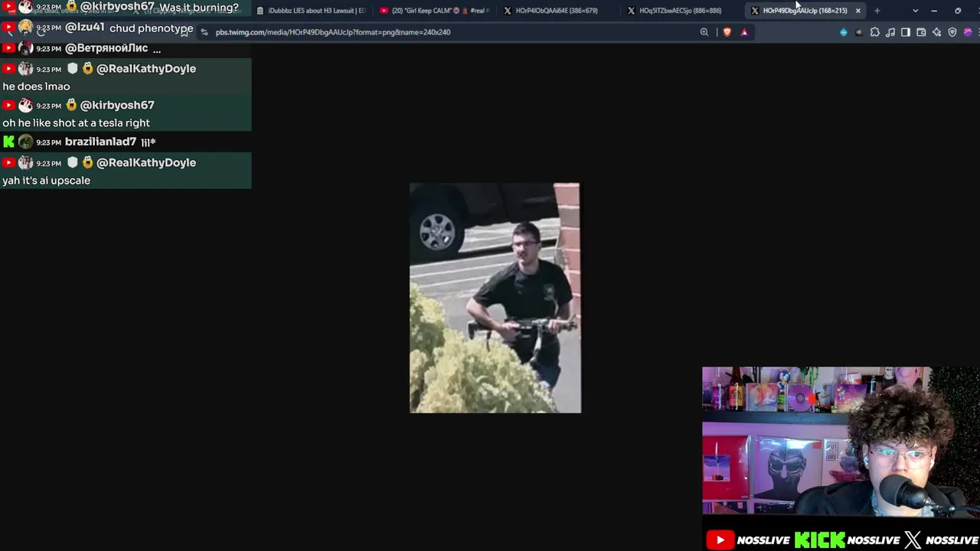This screenshot has height=551, width=980.
Task: Expand the tab search dropdown arrow
Action: (x=915, y=11)
